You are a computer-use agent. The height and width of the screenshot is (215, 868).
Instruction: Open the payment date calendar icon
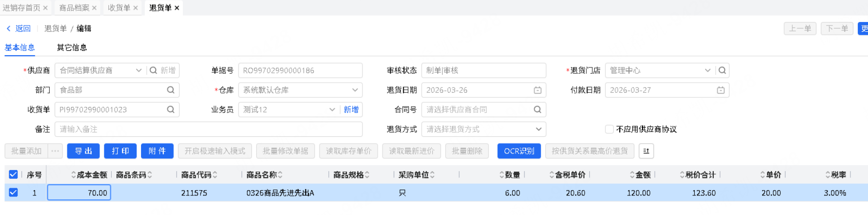[x=721, y=90]
